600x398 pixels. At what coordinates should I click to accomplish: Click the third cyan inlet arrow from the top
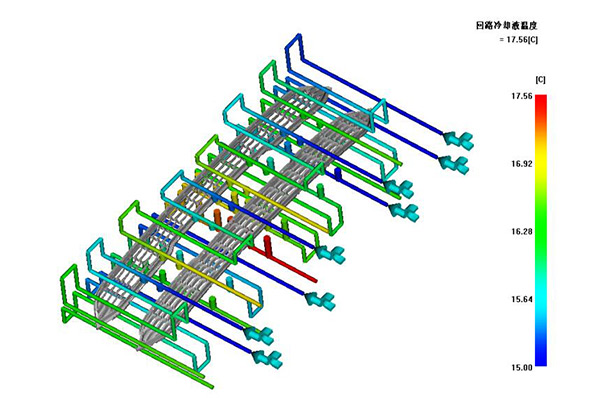pos(399,188)
